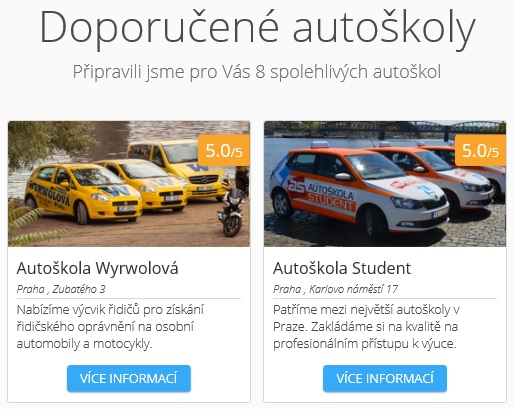Open Autoškola Wyrwolová more information button
Image resolution: width=514 pixels, height=409 pixels.
pyautogui.click(x=129, y=378)
